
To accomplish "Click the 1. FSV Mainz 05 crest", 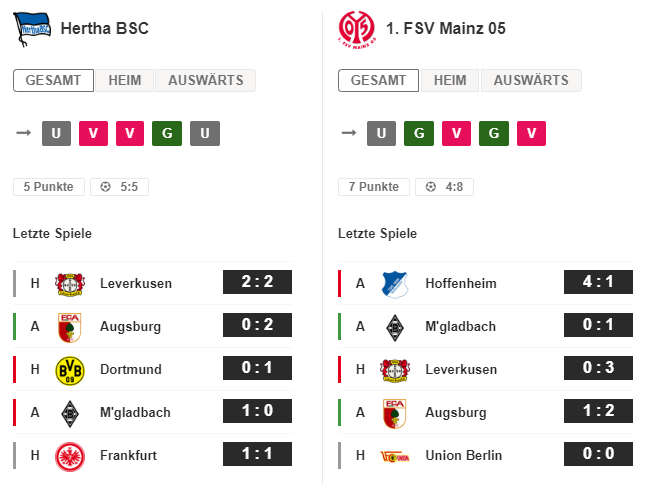I will pos(357,29).
